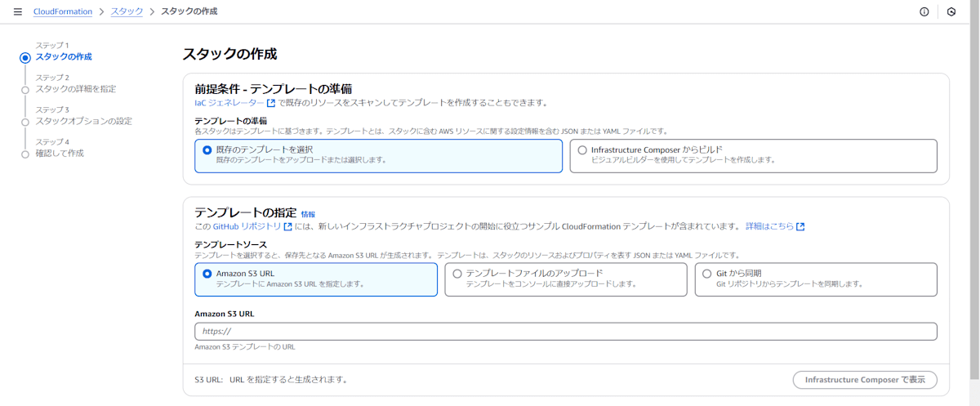Click the external-link icon beside GitHub リポジトリ

(x=287, y=226)
